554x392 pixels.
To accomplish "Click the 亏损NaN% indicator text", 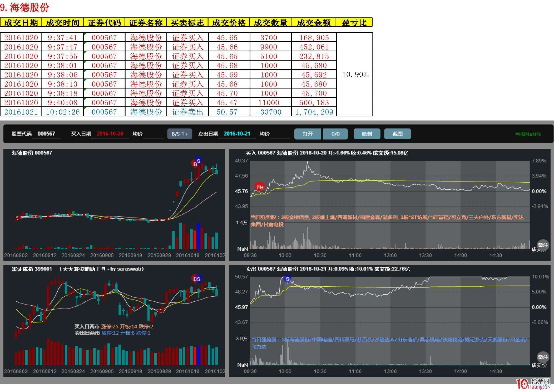I will click(x=528, y=134).
